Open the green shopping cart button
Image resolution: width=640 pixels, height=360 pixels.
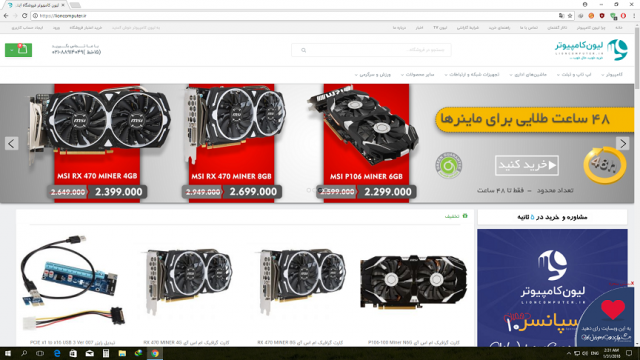18,50
